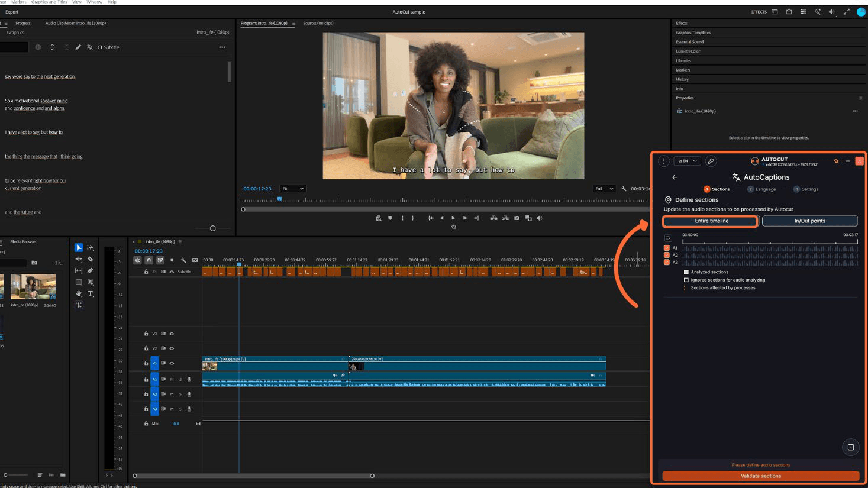Click Export Frame camera icon

[x=517, y=218]
